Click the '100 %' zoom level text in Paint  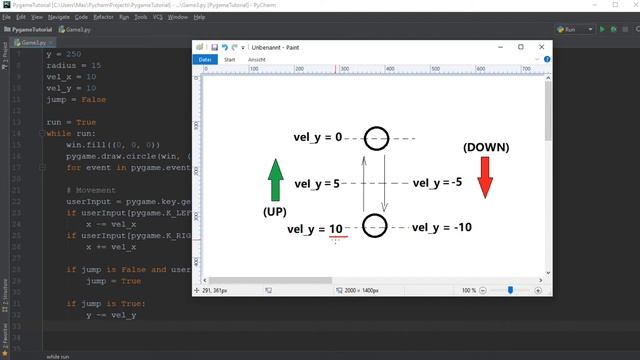(x=469, y=291)
